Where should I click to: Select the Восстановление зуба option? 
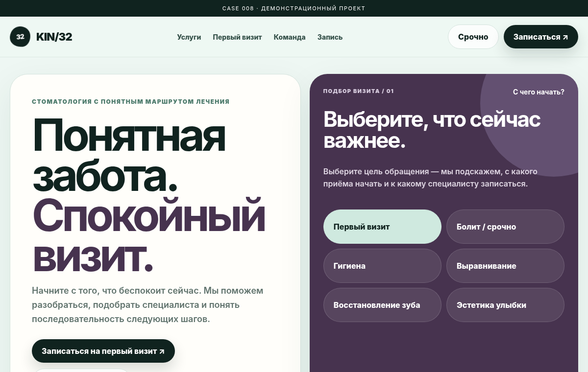click(382, 305)
